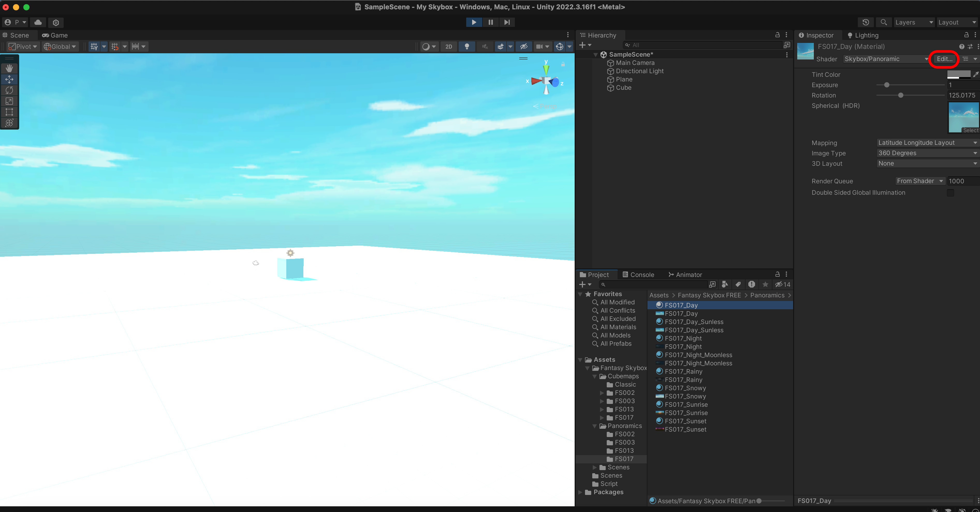Screen dimensions: 980x512
Task: Click the Step forward button
Action: tap(507, 22)
